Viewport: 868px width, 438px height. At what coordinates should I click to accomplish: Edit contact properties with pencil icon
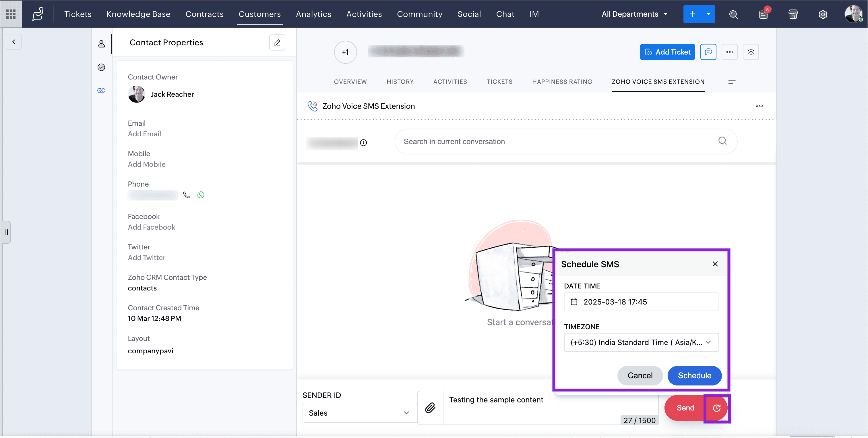coord(277,42)
